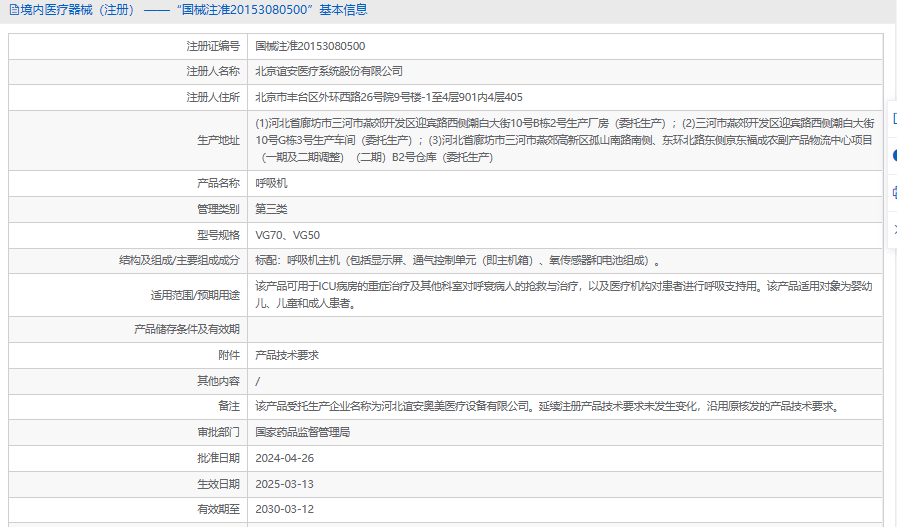This screenshot has width=897, height=527.
Task: Click the '生产地址' label
Action: 219,140
